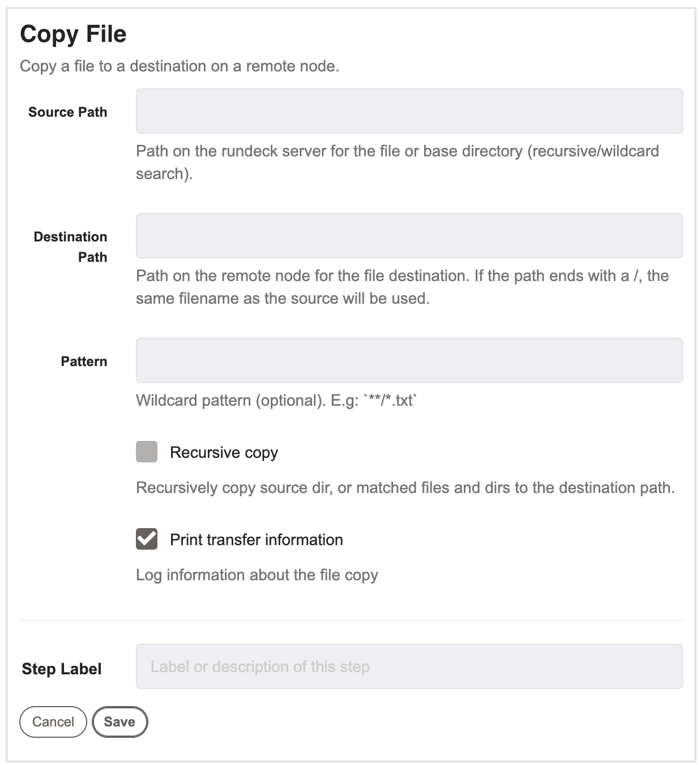The height and width of the screenshot is (765, 700).
Task: Toggle via the Recursive copy label text
Action: 224,453
